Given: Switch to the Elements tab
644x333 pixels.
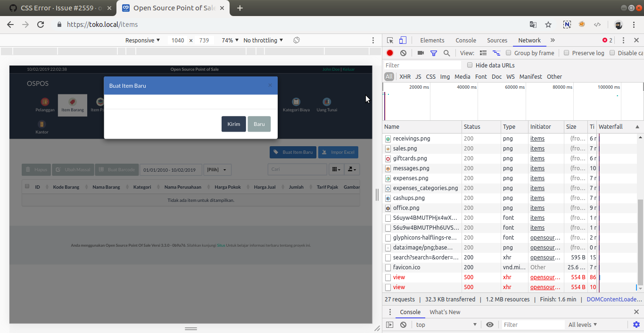Looking at the screenshot, I should point(432,40).
